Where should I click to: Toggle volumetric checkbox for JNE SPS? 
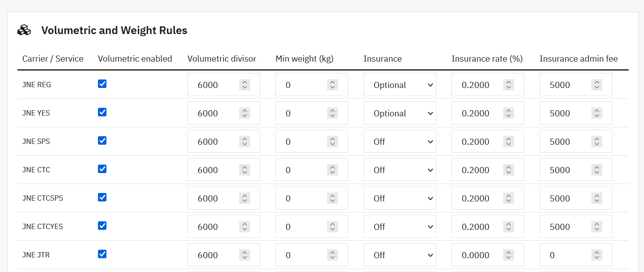tap(102, 141)
